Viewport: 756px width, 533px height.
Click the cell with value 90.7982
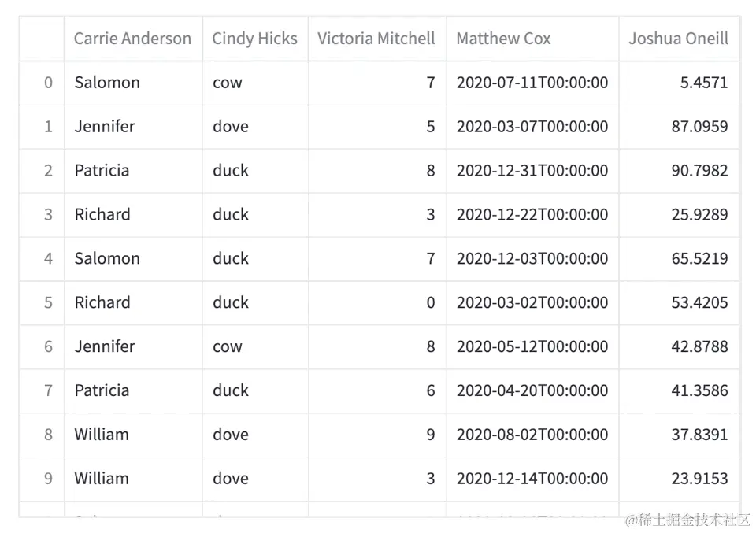pos(699,171)
